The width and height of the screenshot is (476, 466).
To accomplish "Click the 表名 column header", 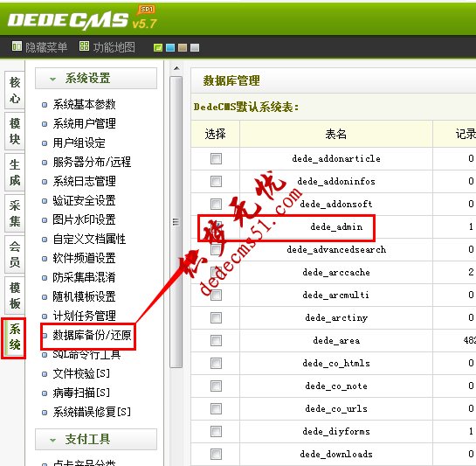I will coord(335,134).
